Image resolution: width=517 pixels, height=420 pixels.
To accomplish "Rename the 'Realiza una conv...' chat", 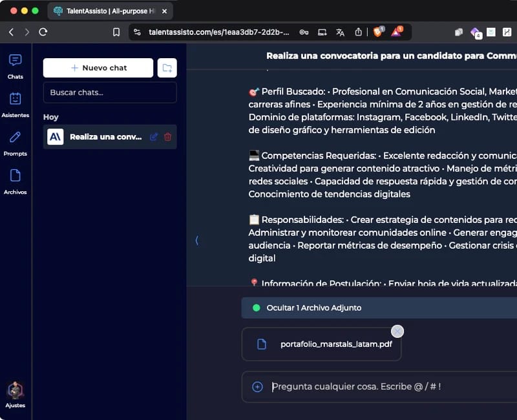I will click(154, 137).
